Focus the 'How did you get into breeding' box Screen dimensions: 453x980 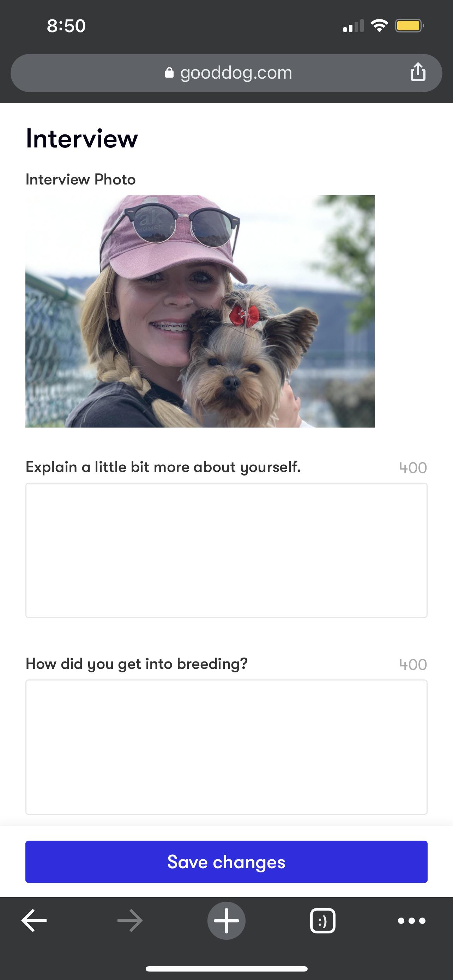226,747
